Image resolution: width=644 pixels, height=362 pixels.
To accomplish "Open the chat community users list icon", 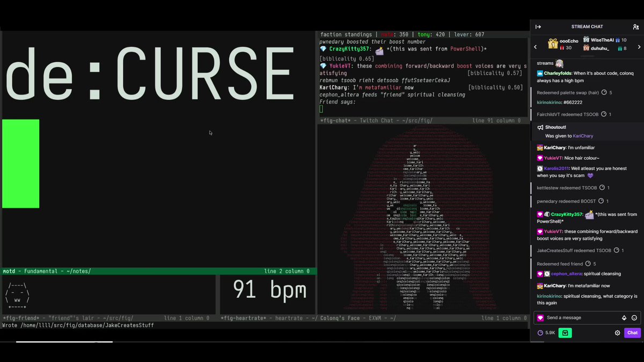I will coord(636,27).
